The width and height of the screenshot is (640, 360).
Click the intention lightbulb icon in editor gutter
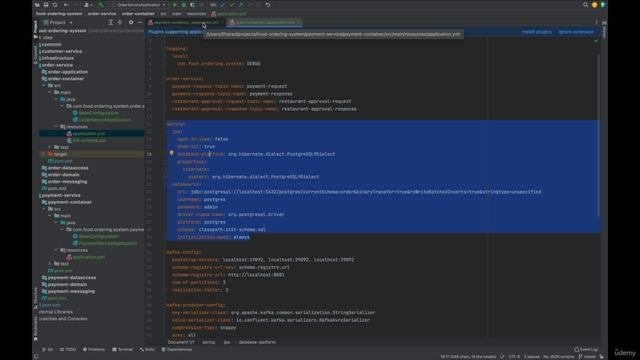click(171, 153)
